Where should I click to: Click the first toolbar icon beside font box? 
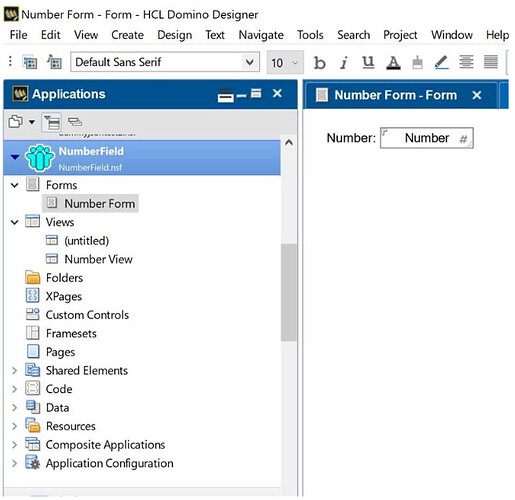[30, 62]
